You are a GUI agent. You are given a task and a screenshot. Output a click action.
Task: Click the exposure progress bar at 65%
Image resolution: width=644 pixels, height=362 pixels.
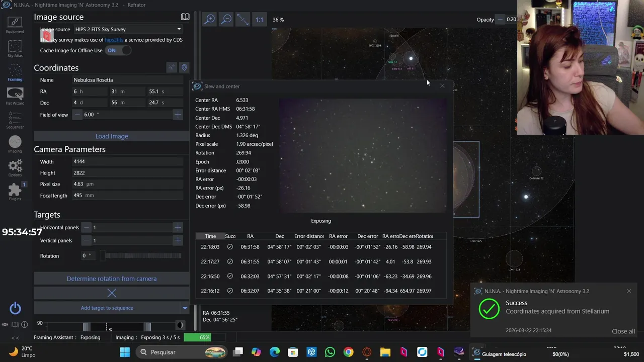coord(205,337)
